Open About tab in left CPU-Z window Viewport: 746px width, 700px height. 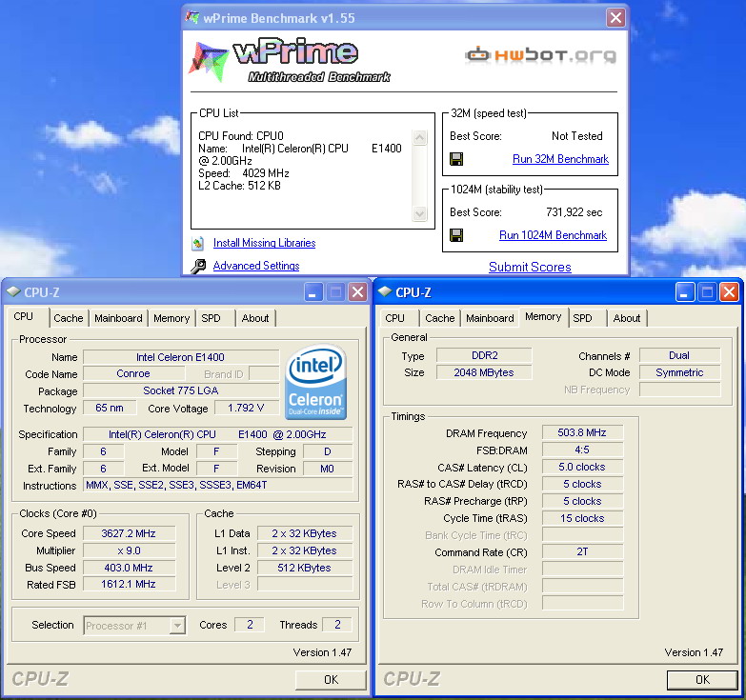point(255,318)
